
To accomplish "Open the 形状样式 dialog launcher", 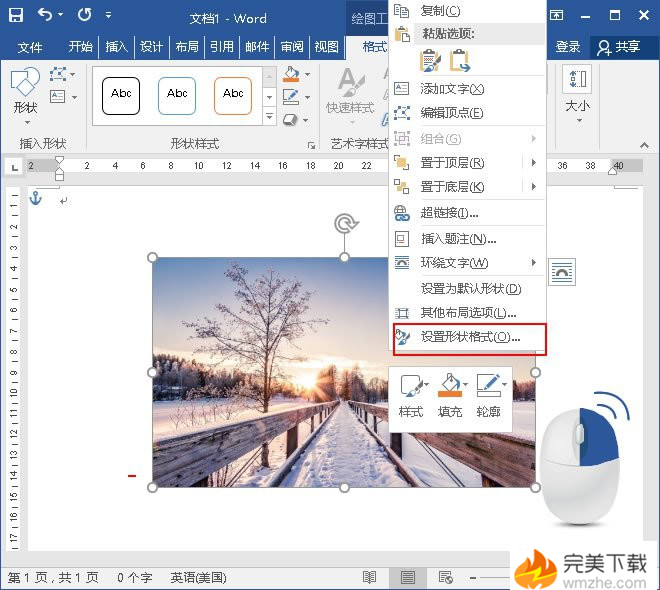I will 311,146.
